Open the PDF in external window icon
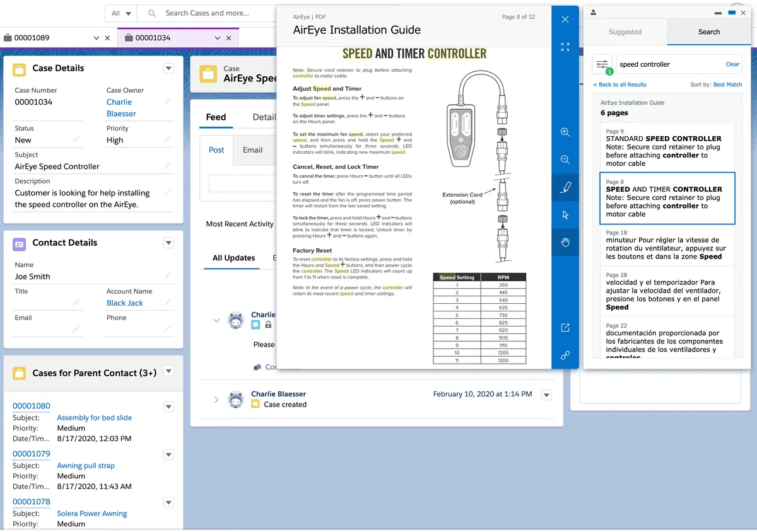Viewport: 757px width, 532px height. 565,328
